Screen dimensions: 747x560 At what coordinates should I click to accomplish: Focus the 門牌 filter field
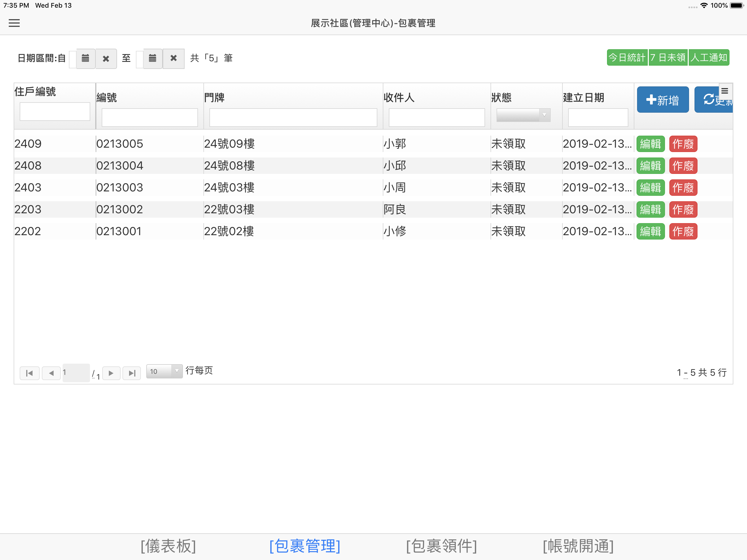[x=293, y=118]
